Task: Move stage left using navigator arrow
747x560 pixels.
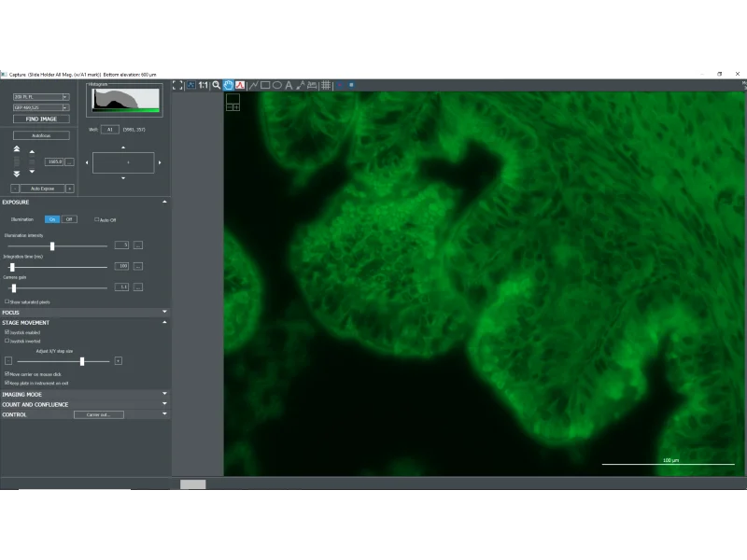Action: (x=87, y=162)
